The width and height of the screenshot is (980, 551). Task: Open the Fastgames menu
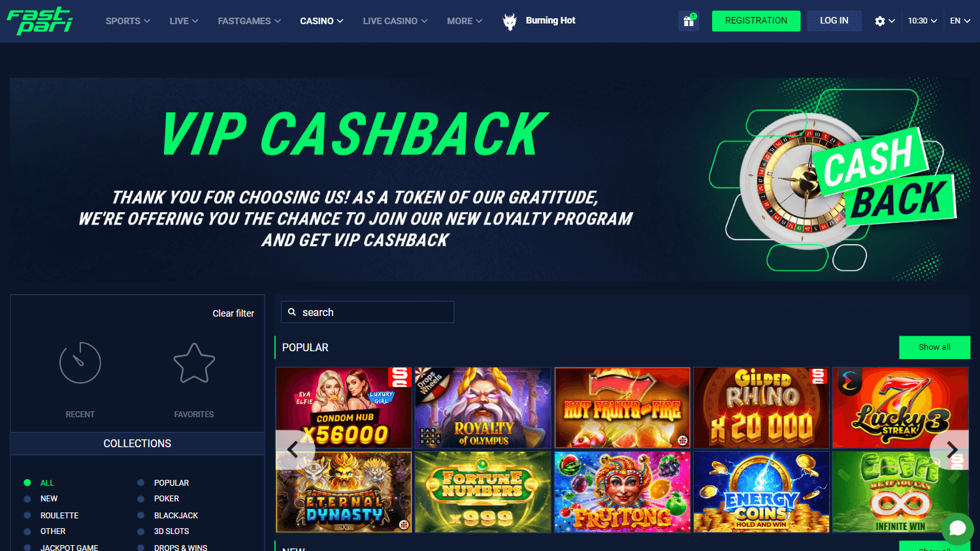click(x=250, y=21)
